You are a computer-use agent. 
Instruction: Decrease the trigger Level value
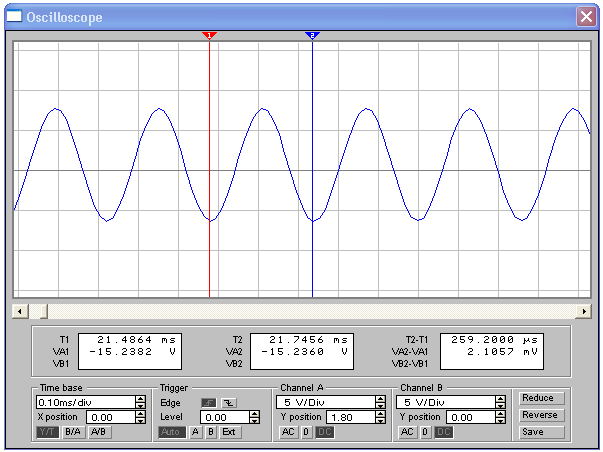(x=255, y=420)
